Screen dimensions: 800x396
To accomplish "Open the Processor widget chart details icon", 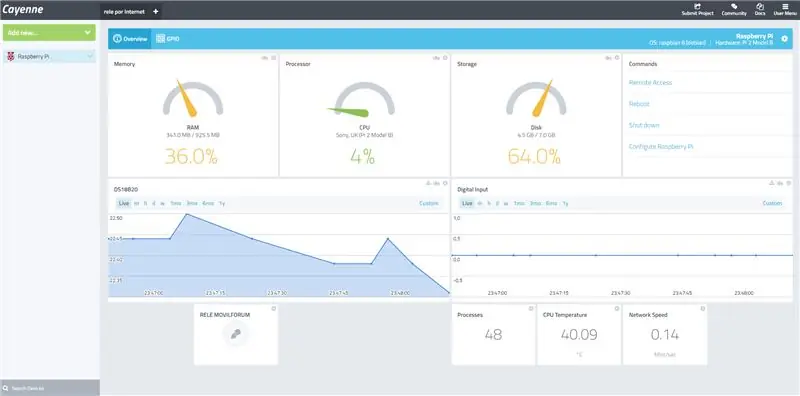I will coord(436,58).
